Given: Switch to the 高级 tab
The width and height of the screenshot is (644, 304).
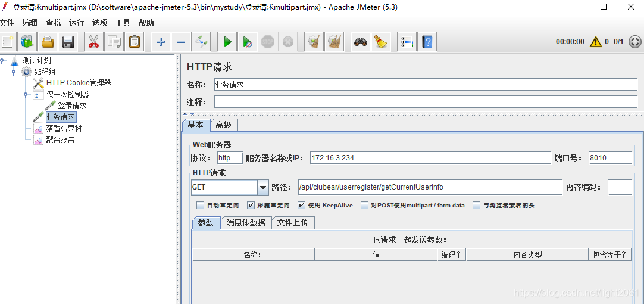Looking at the screenshot, I should click(x=224, y=125).
